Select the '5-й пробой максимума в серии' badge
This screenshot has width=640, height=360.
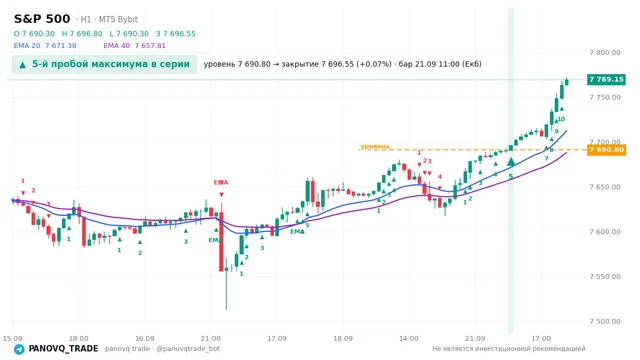coord(104,64)
